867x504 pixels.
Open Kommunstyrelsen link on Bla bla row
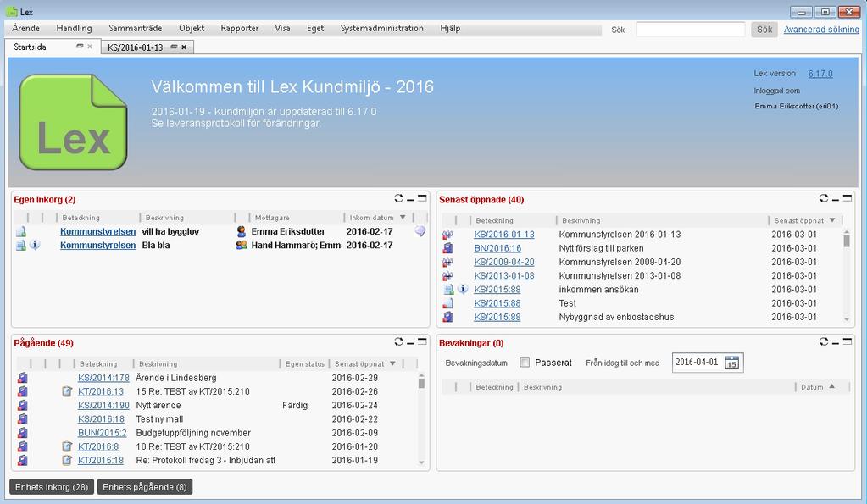pyautogui.click(x=97, y=245)
